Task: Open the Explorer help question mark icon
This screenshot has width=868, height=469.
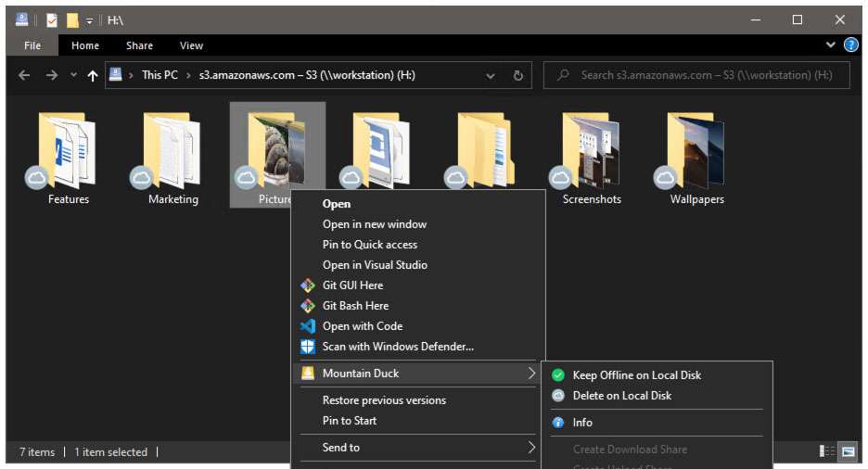Action: tap(850, 44)
